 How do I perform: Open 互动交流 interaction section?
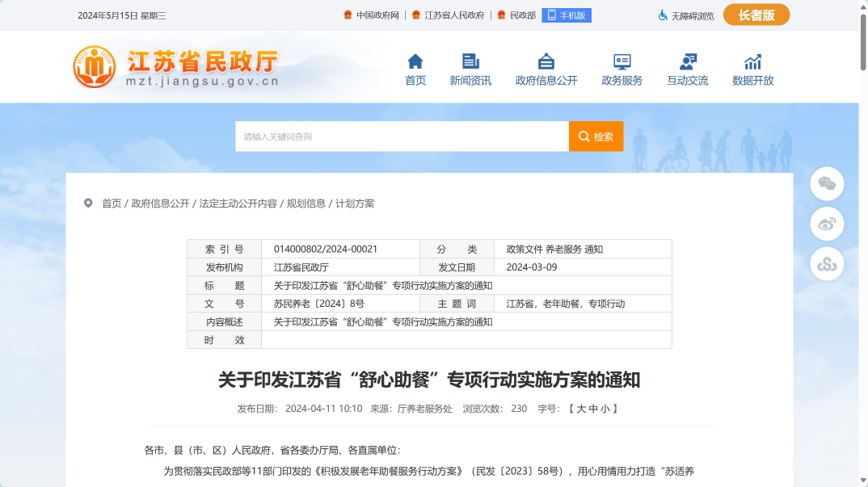tap(687, 70)
